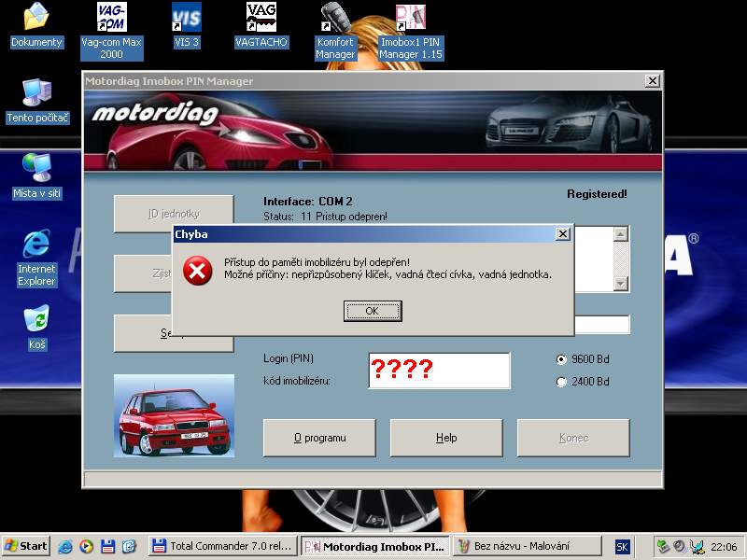
Task: Click the safely remove hardware tray icon
Action: (663, 546)
